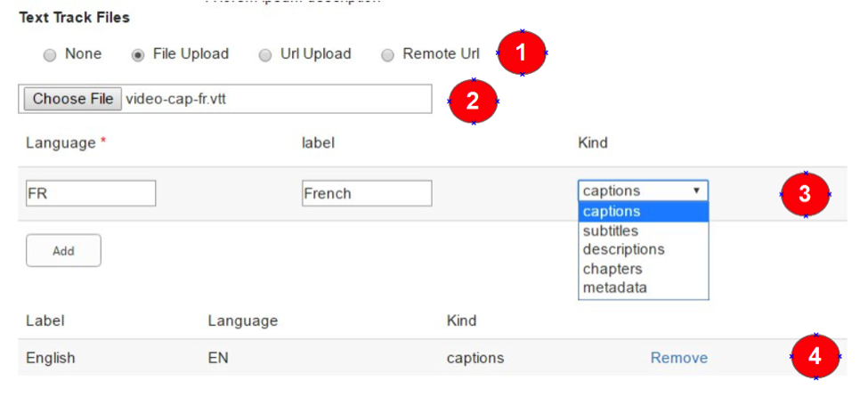The width and height of the screenshot is (868, 405).
Task: Remove the English captions track
Action: click(678, 358)
